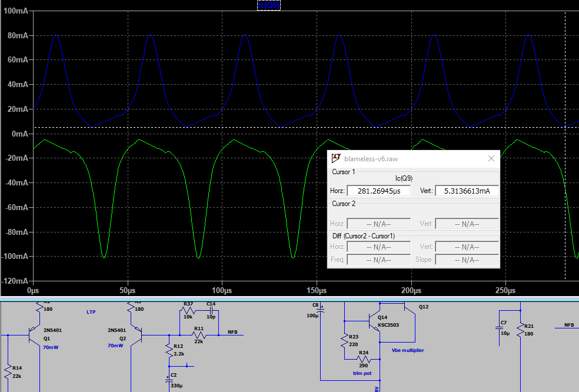
Task: Click the Diff Horz field
Action: coord(379,247)
